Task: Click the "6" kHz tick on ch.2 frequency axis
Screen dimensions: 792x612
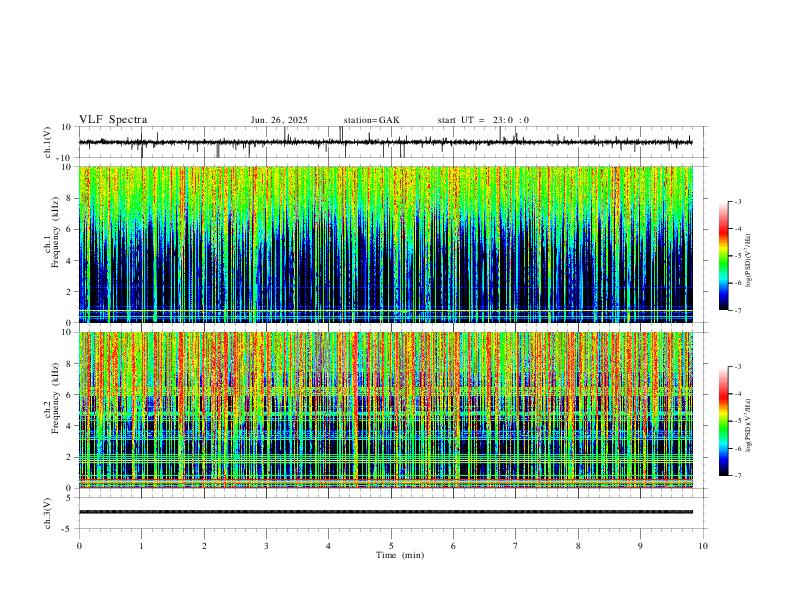Action: click(x=70, y=394)
